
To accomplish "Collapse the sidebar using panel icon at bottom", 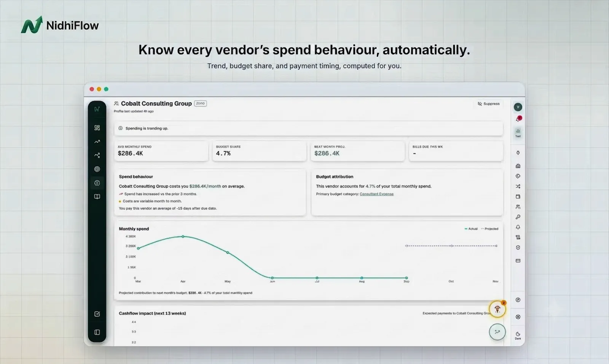I will tap(97, 332).
